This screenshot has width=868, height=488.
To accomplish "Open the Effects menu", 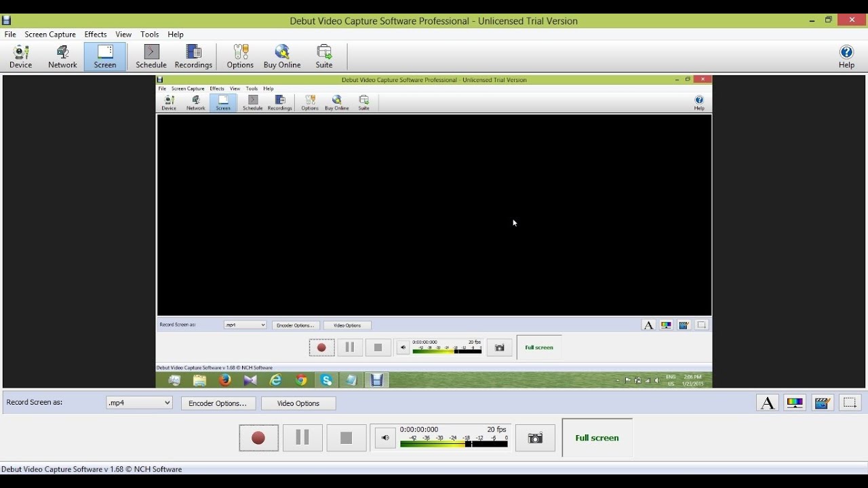I will [96, 35].
